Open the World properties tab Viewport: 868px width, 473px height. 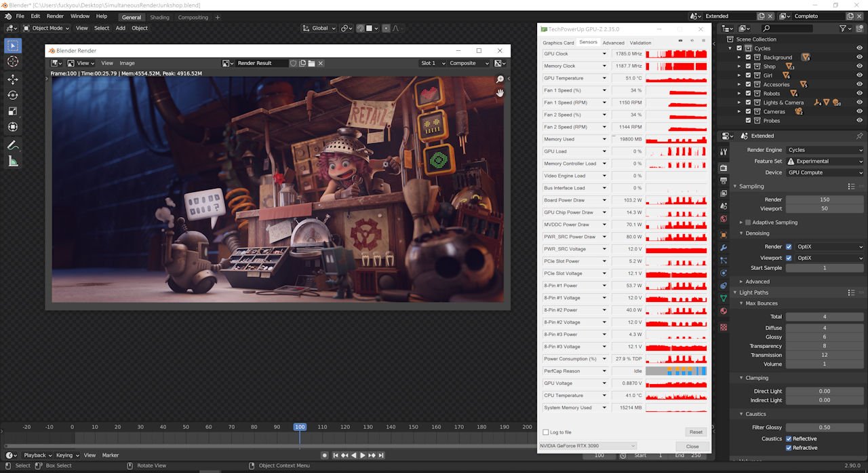[724, 219]
